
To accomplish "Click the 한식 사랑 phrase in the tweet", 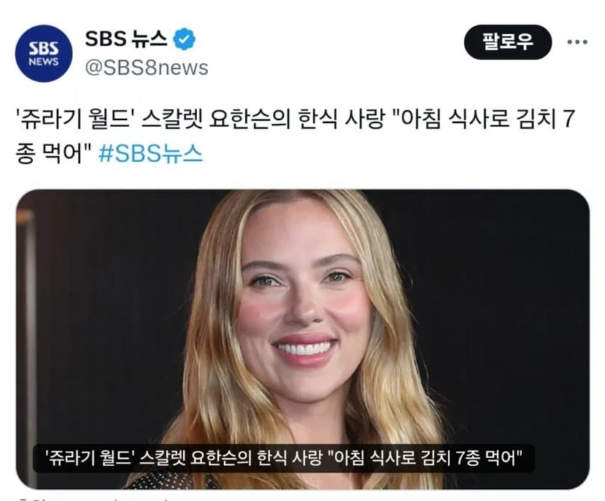I will pyautogui.click(x=342, y=119).
